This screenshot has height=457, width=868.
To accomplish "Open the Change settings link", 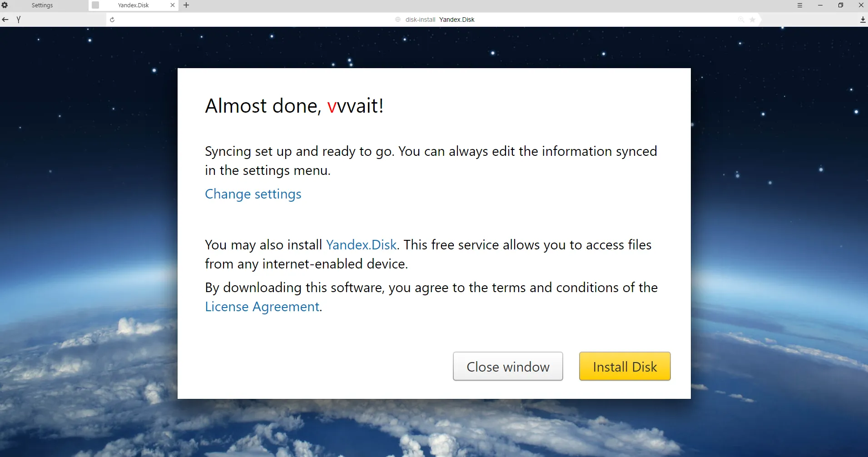I will click(253, 194).
